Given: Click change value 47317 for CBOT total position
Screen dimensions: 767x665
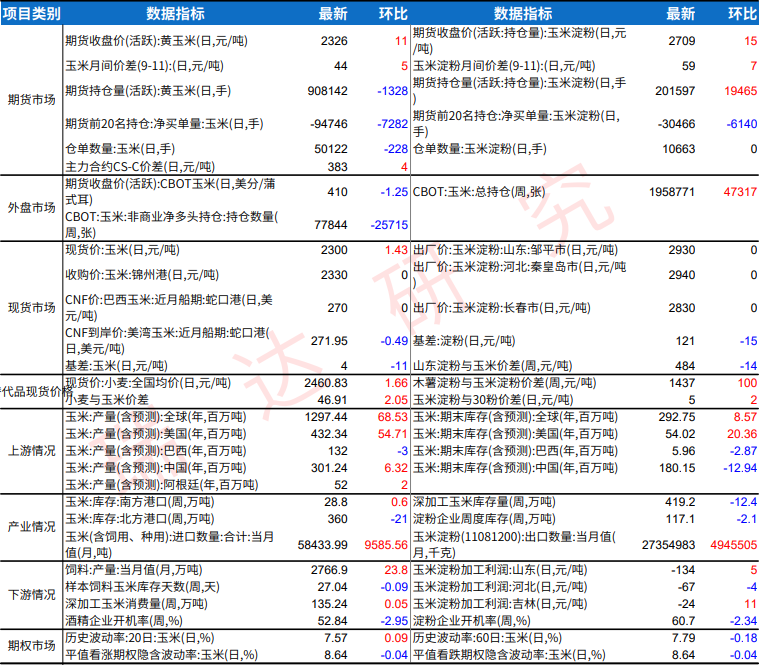Looking at the screenshot, I should (740, 192).
